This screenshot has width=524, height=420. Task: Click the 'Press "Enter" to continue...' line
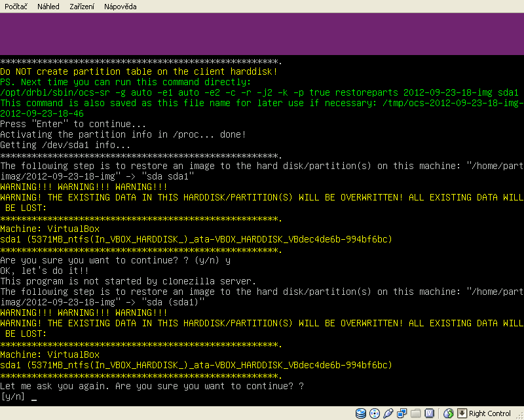(x=73, y=124)
